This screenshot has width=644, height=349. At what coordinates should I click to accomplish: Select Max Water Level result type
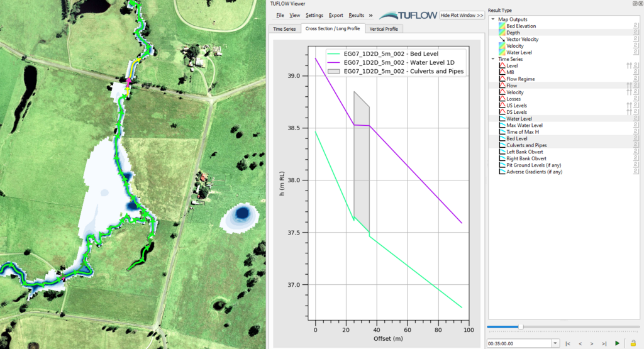point(524,125)
